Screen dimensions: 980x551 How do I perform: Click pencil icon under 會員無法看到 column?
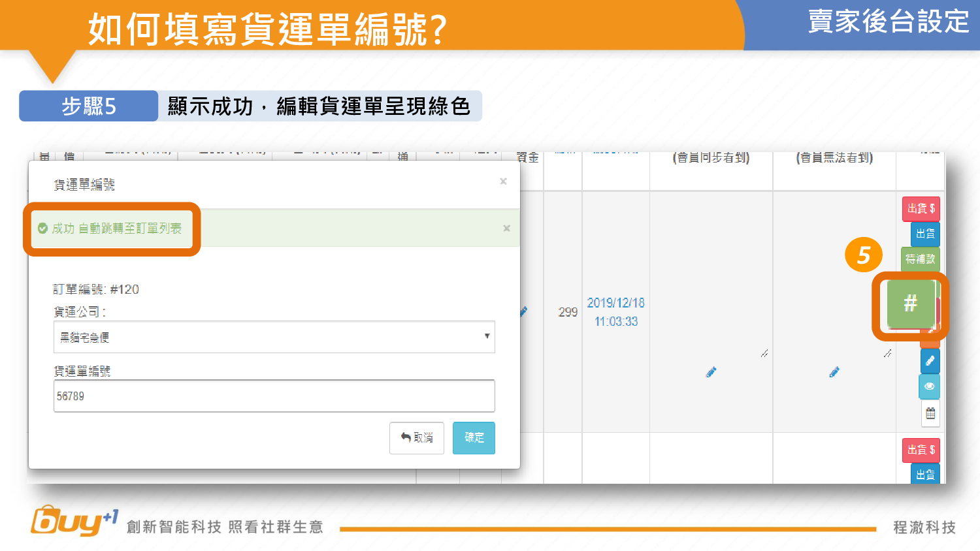pos(834,372)
